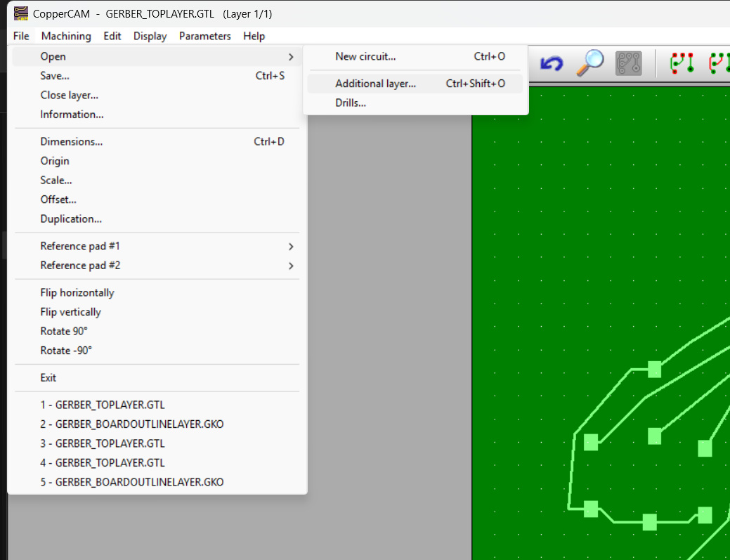The height and width of the screenshot is (560, 730).
Task: Click the CopperCAM app icon in title bar
Action: pos(21,13)
